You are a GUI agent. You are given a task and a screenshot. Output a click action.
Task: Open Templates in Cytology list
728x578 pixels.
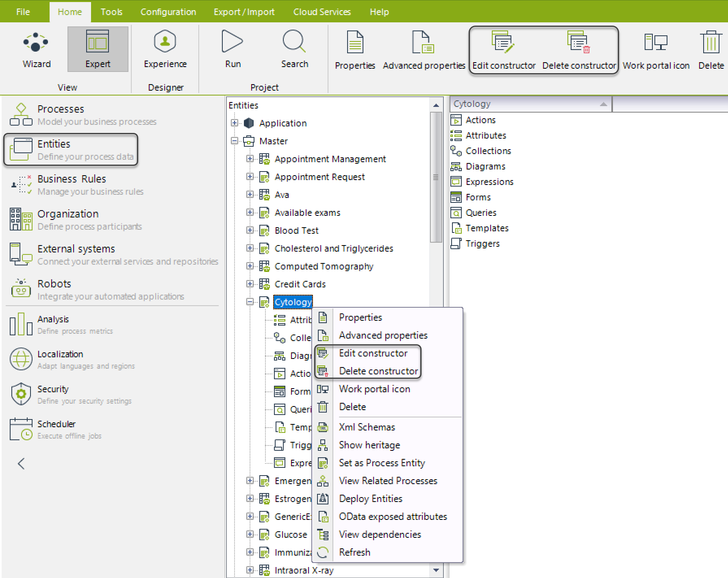tap(480, 228)
